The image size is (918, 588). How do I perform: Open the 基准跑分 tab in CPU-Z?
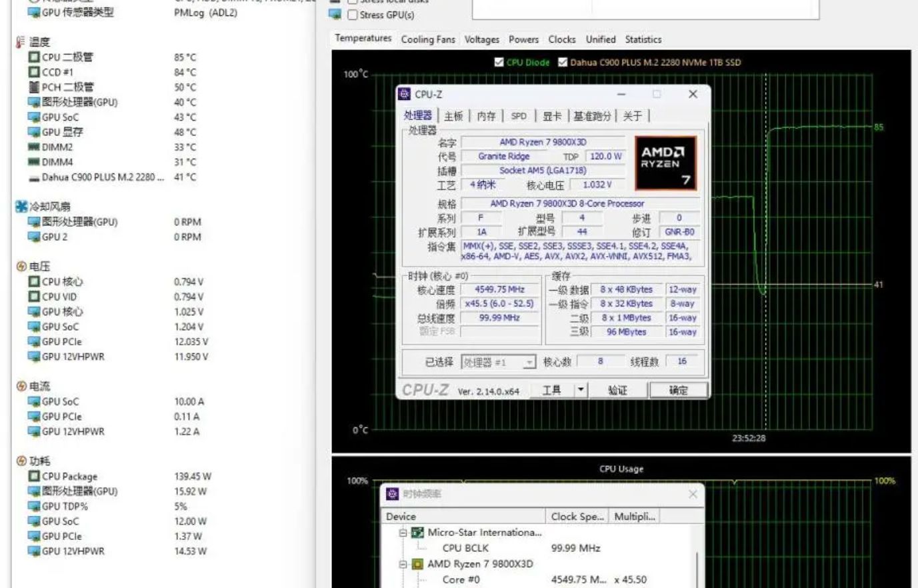(593, 116)
